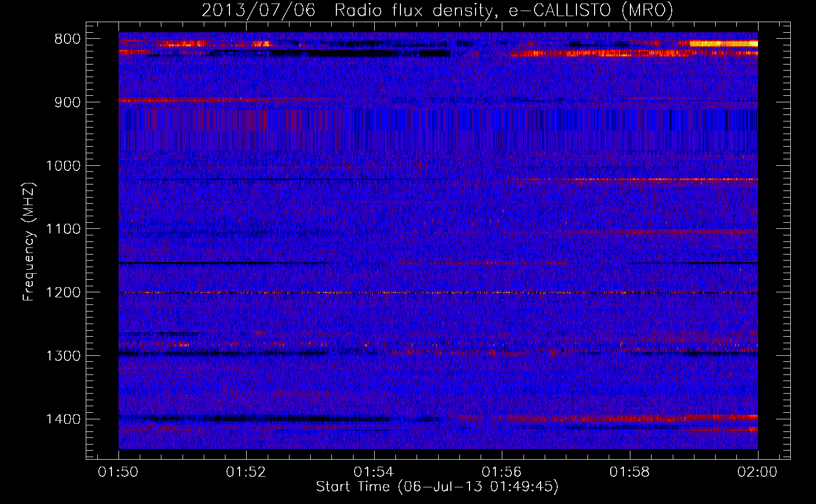Click the 800 frequency tick label

pos(68,39)
